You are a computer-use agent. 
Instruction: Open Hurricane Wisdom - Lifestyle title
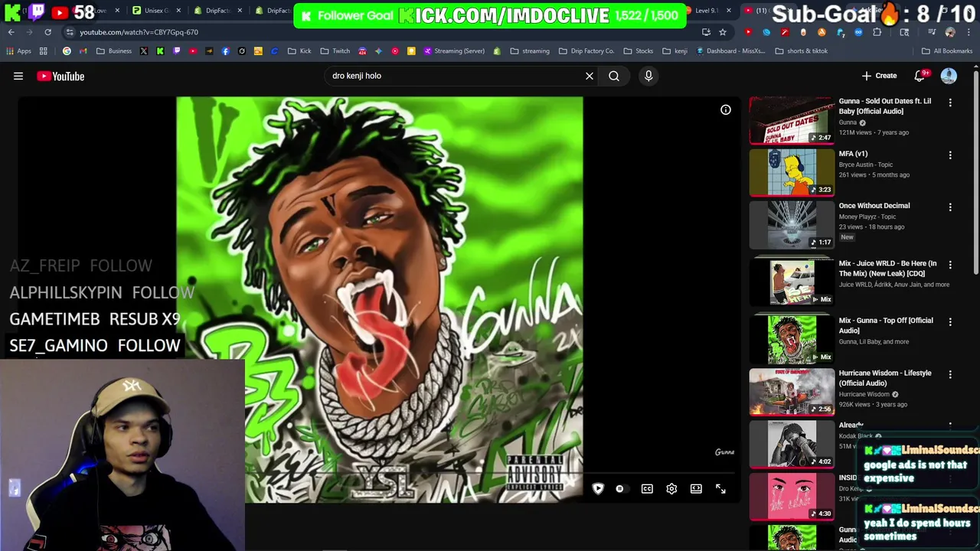[885, 378]
